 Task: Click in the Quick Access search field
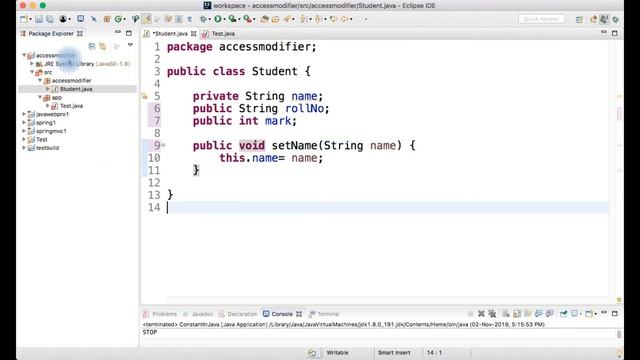tap(541, 19)
